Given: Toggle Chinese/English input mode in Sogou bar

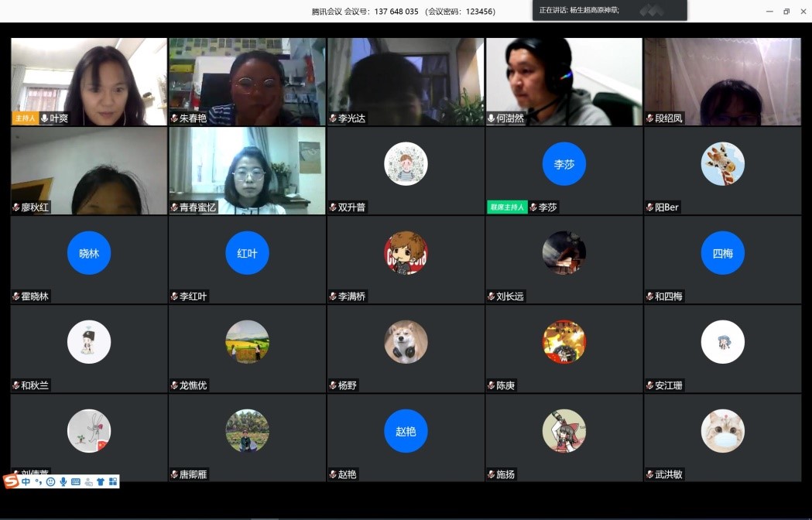Looking at the screenshot, I should [26, 481].
